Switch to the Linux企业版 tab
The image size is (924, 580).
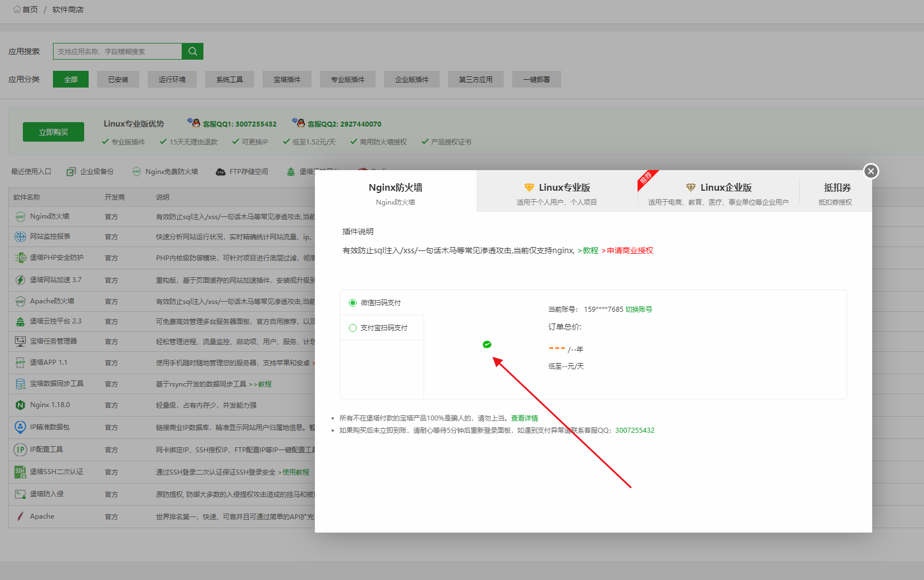coord(719,187)
